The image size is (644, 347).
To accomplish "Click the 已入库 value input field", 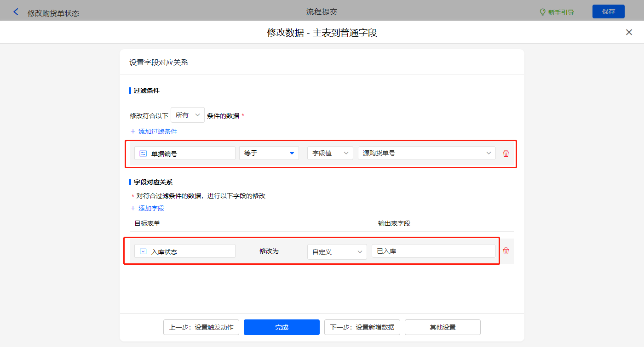I will [x=433, y=251].
